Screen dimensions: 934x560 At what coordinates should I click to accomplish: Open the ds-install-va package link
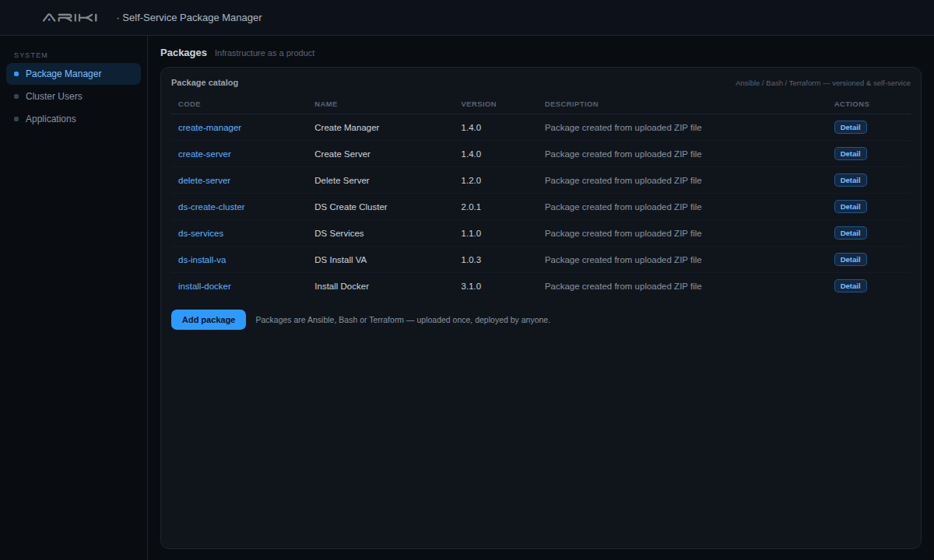click(x=202, y=260)
